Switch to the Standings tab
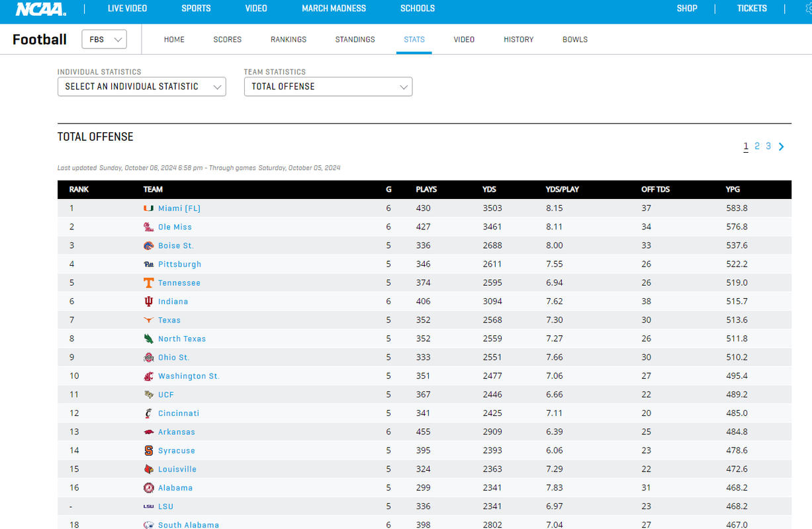 point(355,40)
